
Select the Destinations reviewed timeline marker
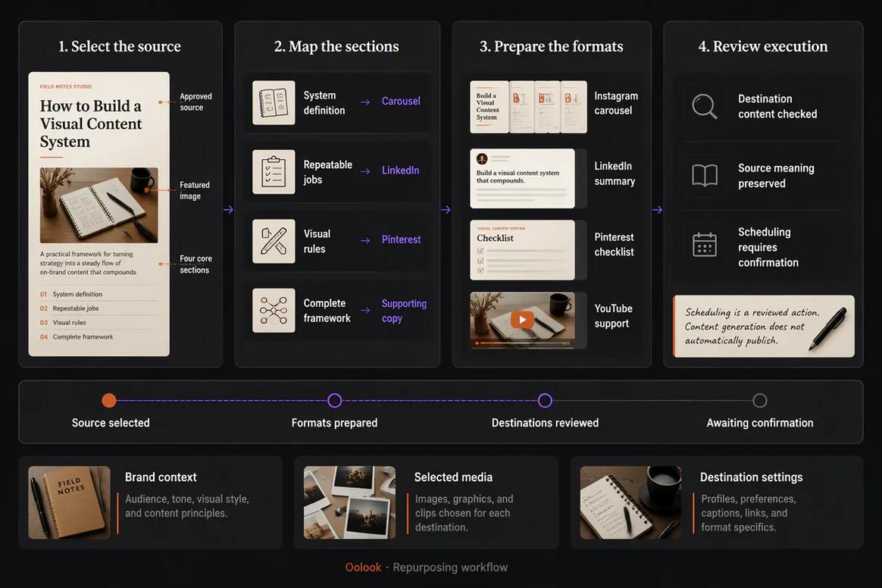545,401
